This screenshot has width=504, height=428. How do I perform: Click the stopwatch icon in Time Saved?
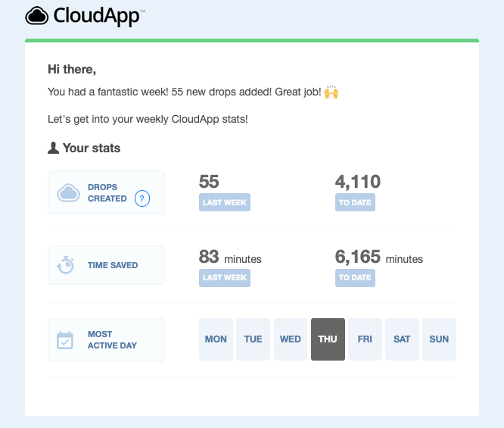66,265
